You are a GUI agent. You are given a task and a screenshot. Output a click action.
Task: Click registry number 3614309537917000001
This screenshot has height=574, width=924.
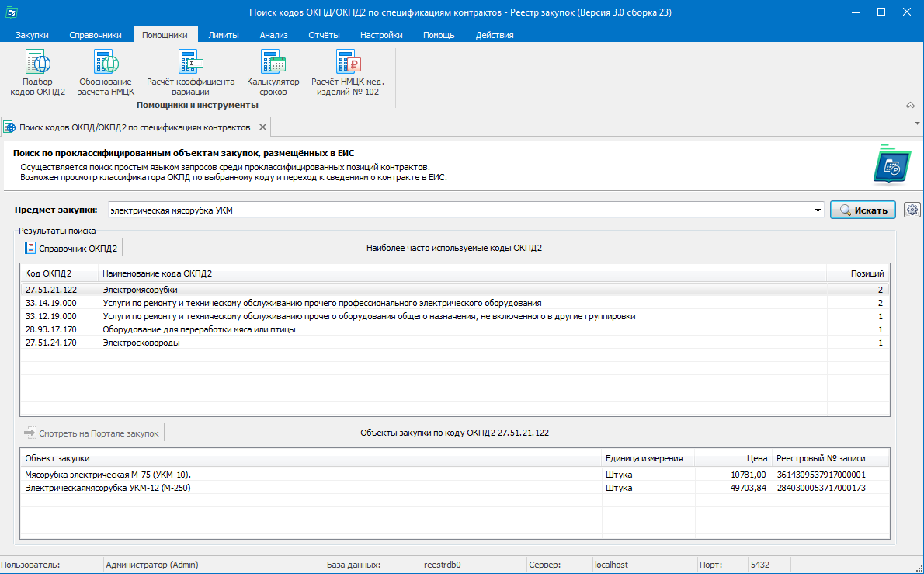(x=821, y=475)
